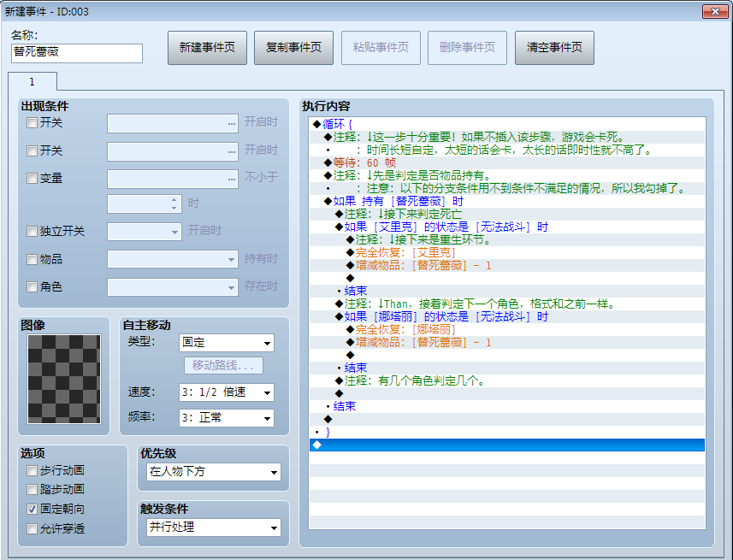733x560 pixels.
Task: Click the variable value spinner arrows
Action: click(174, 203)
